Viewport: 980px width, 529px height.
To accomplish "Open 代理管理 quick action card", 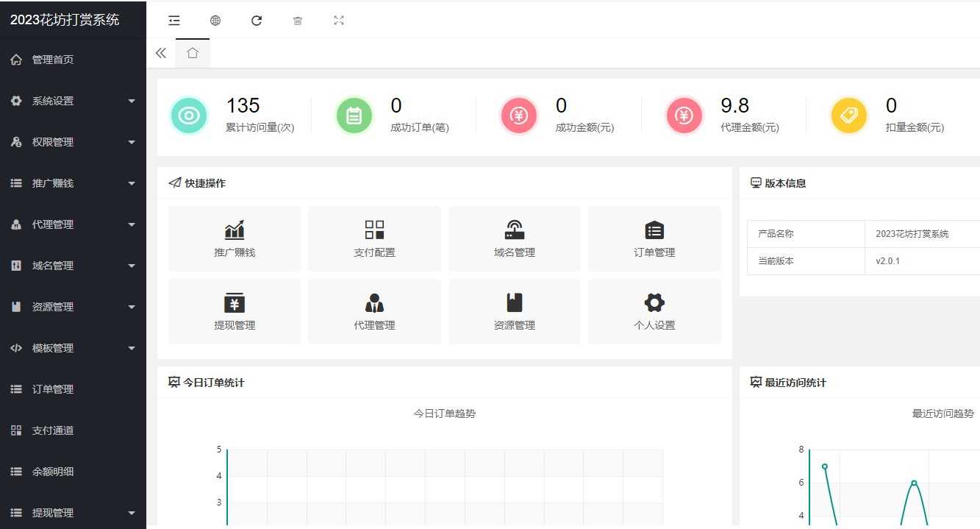I will 374,311.
